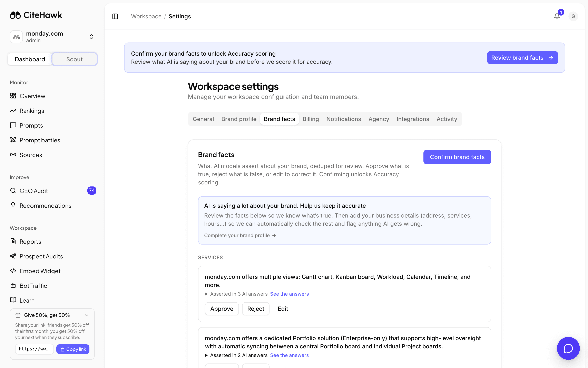Click the Rankings trend icon
588x368 pixels.
tap(13, 111)
